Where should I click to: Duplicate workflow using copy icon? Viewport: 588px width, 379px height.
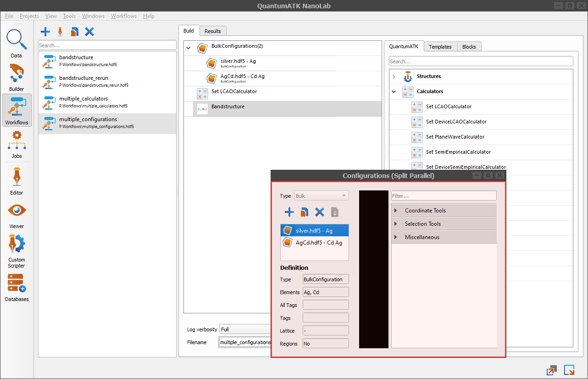74,32
